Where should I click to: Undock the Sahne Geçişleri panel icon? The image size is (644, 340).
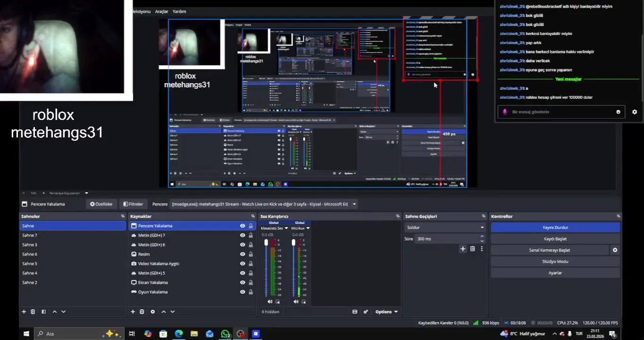click(483, 216)
